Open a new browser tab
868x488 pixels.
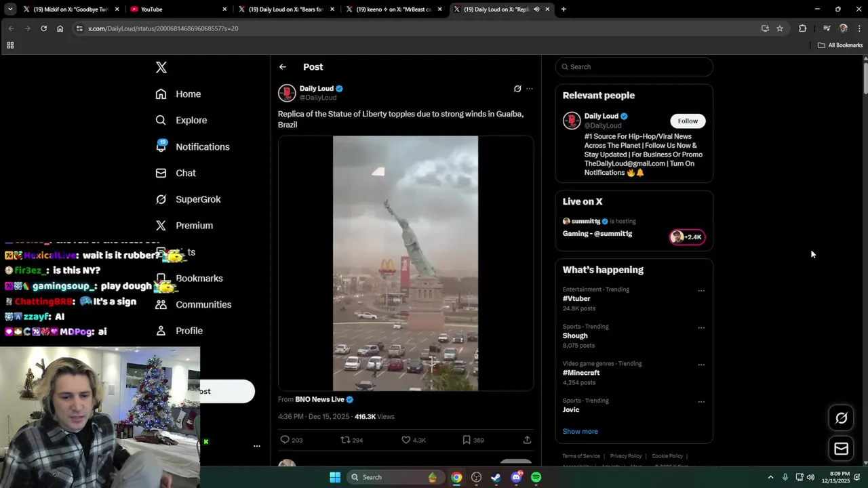(x=564, y=9)
